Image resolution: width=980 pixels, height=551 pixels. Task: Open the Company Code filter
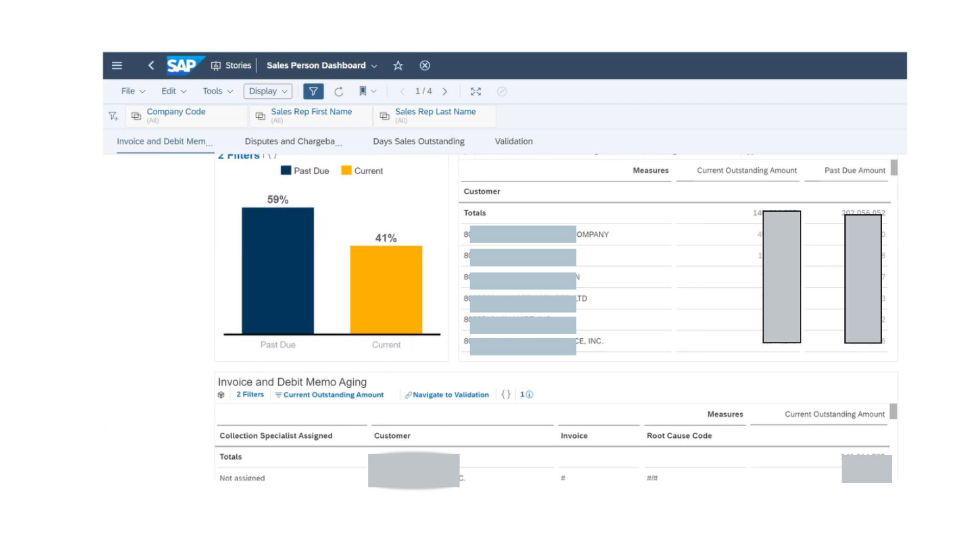click(x=187, y=116)
